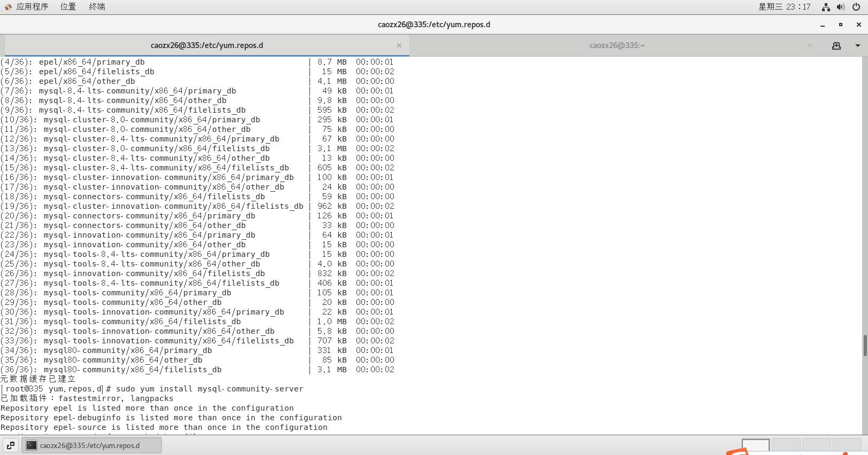The image size is (868, 455).
Task: Click the text 元数据缓存已建立
Action: pos(38,379)
